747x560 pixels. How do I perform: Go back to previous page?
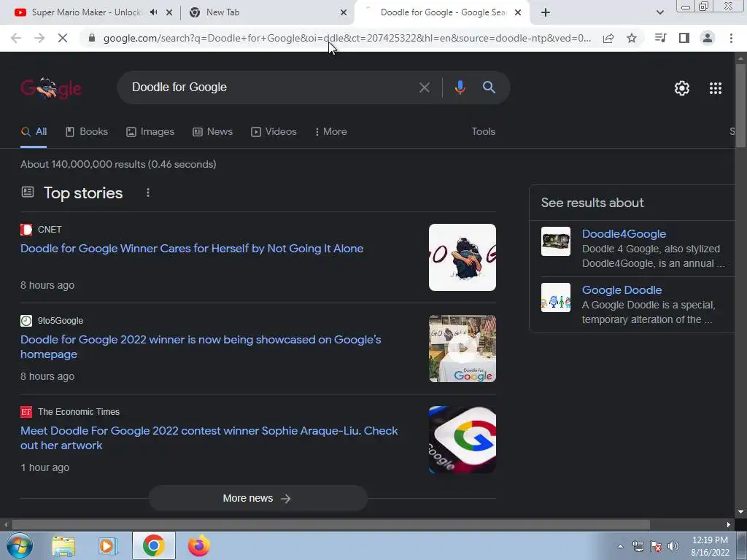[16, 38]
